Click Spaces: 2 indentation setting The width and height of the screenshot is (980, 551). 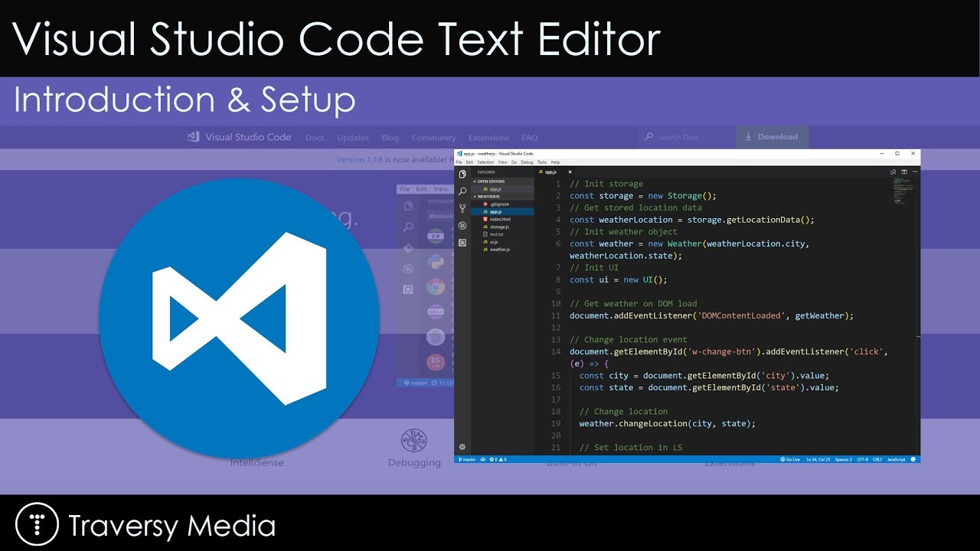tap(844, 459)
